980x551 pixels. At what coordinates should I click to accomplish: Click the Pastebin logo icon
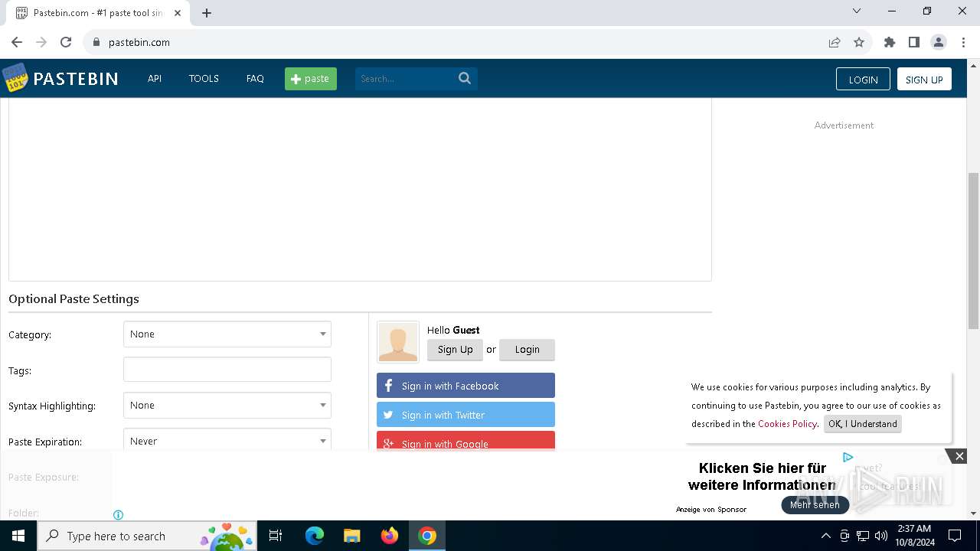[15, 78]
